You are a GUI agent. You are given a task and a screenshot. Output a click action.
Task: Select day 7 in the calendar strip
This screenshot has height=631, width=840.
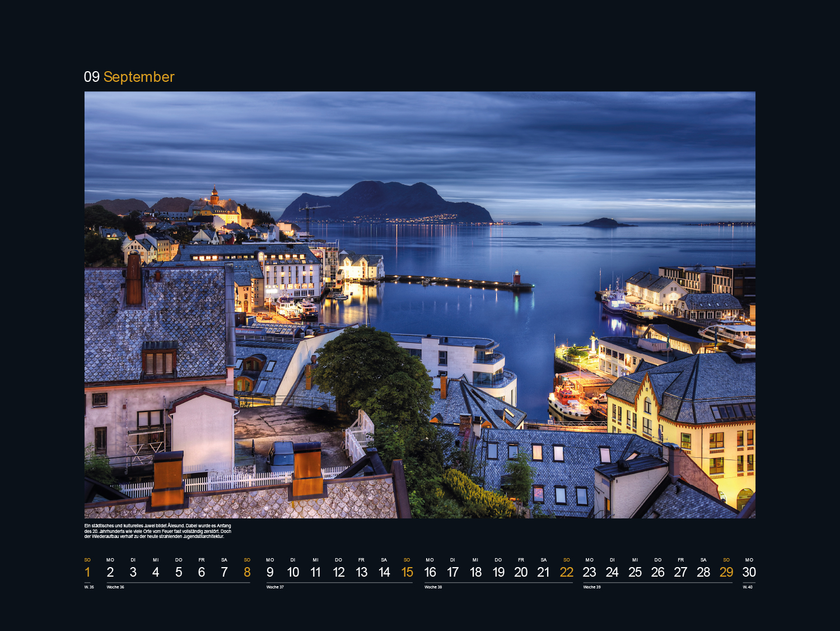(224, 572)
